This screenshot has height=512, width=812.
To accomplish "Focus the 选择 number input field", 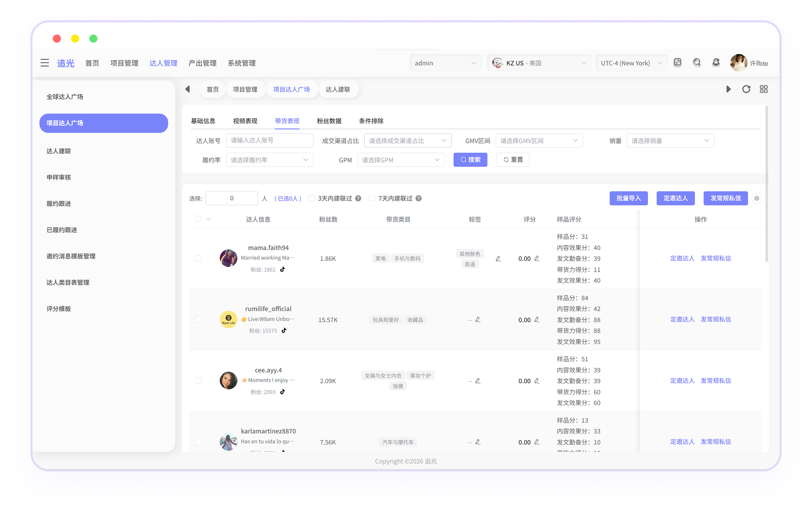I will tap(232, 198).
